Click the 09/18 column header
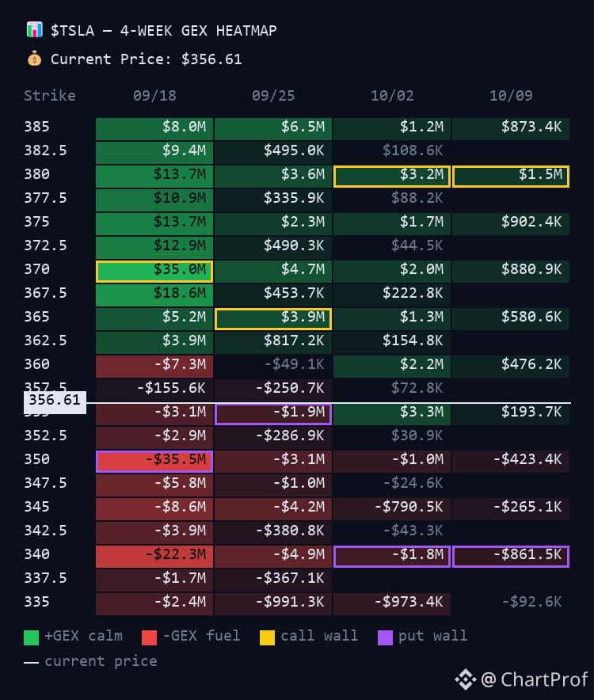 154,96
